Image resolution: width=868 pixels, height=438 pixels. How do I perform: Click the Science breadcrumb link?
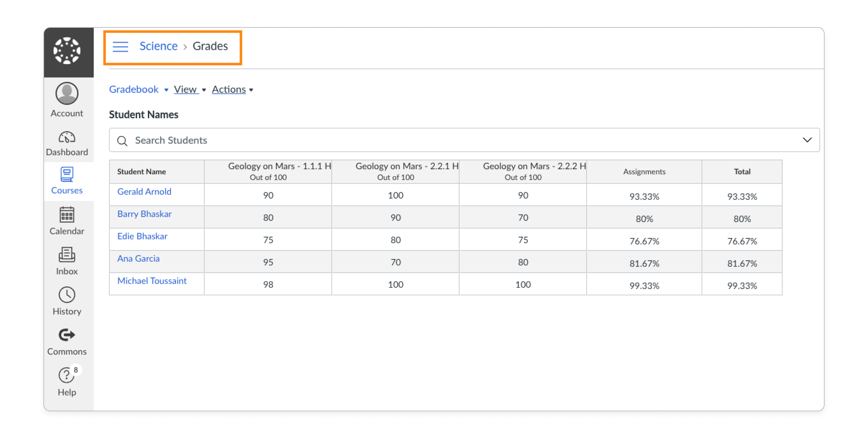(x=158, y=46)
